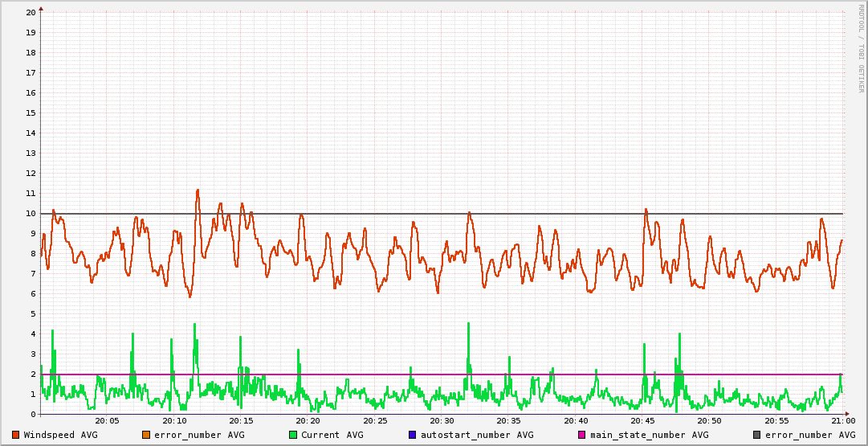The width and height of the screenshot is (868, 446).
Task: Click the red arrow atop the y-axis
Action: tap(41, 8)
